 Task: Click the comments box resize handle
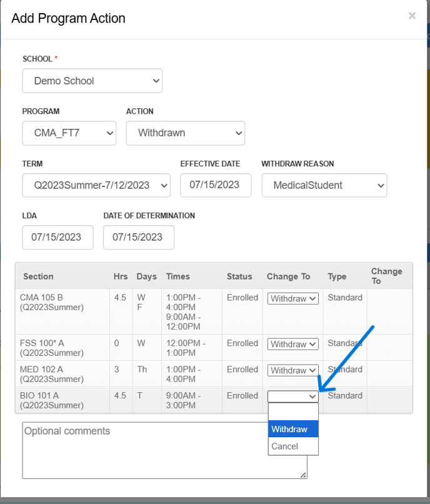pos(303,475)
